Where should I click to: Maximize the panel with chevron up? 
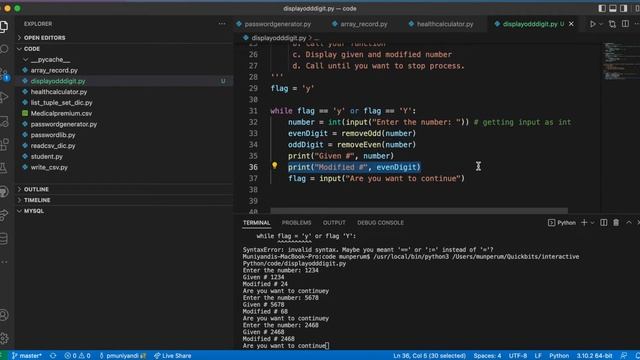point(629,222)
